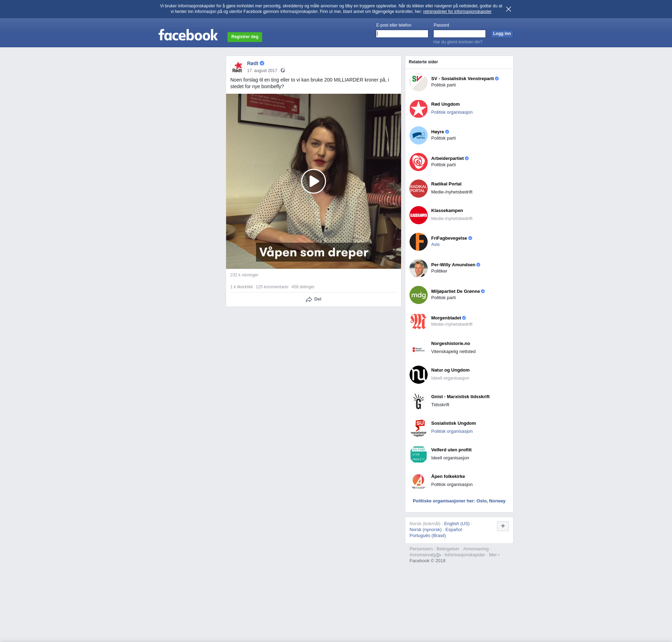672x642 pixels.
Task: Click the plus button for more languages
Action: (x=503, y=526)
